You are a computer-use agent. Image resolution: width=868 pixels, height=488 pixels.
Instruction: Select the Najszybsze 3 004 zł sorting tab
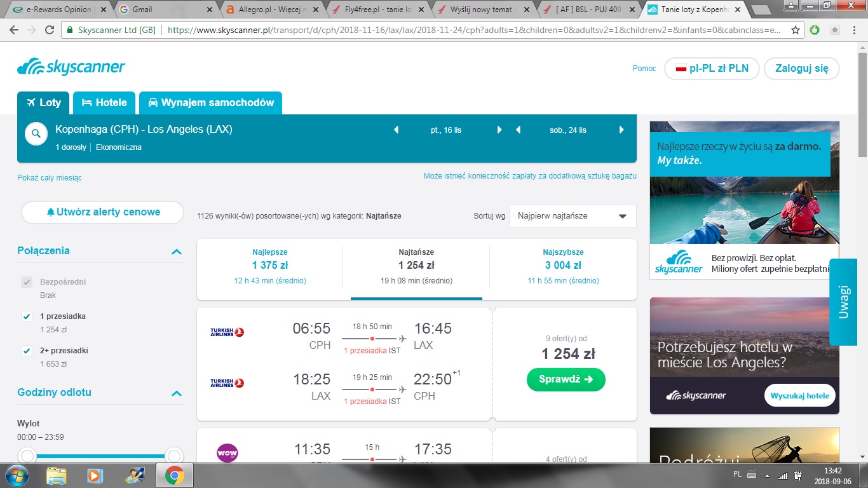[563, 267]
